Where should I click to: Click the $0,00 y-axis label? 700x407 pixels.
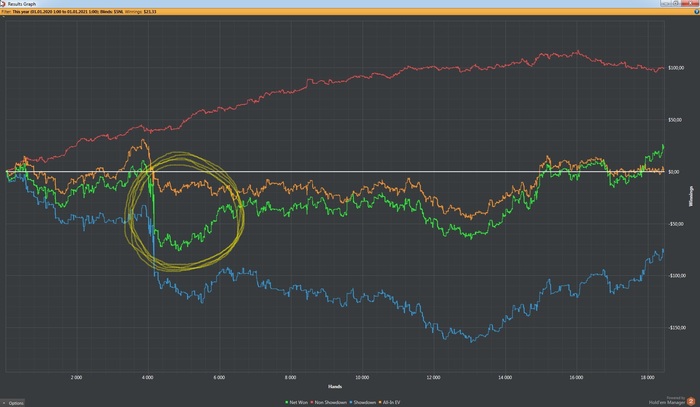click(674, 172)
